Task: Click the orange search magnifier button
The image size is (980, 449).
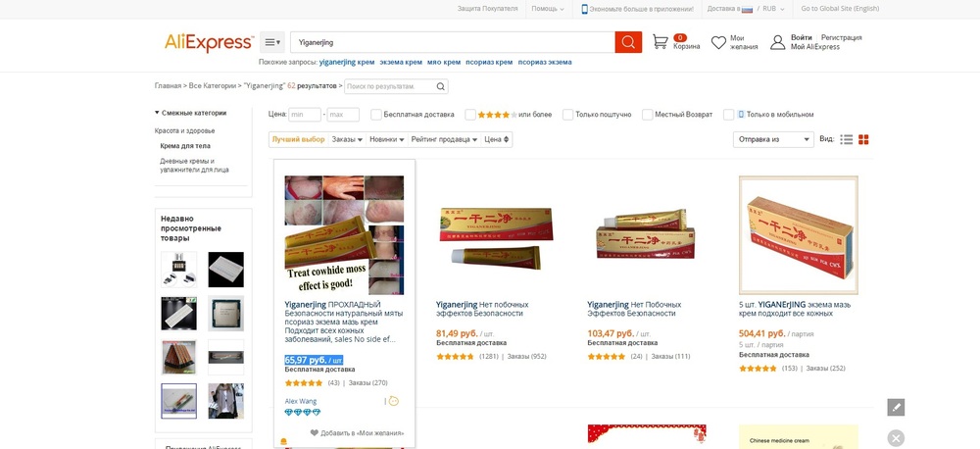Action: [x=628, y=42]
